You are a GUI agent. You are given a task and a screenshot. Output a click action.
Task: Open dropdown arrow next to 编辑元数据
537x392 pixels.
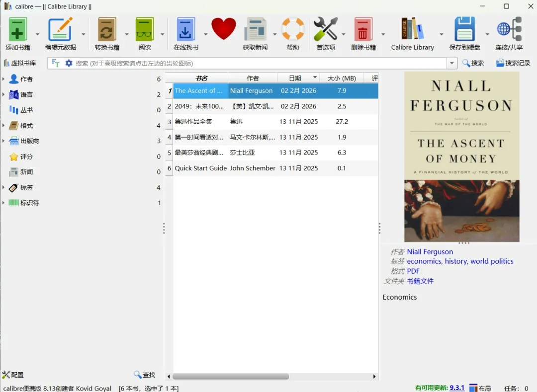coord(83,34)
